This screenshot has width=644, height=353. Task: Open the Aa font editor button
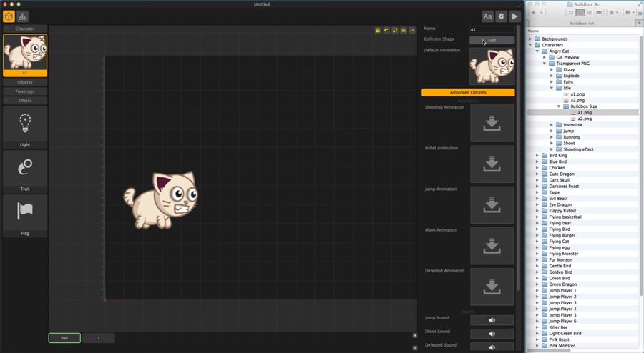click(487, 16)
